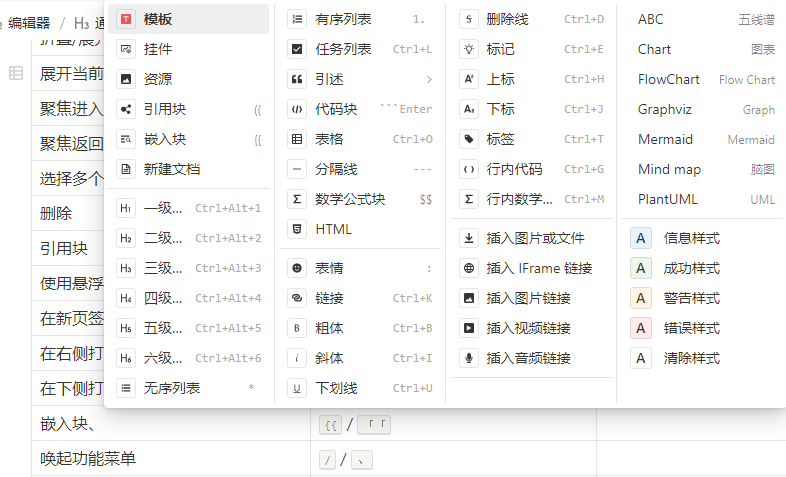Click the 编辑器 breadcrumb

pyautogui.click(x=29, y=23)
